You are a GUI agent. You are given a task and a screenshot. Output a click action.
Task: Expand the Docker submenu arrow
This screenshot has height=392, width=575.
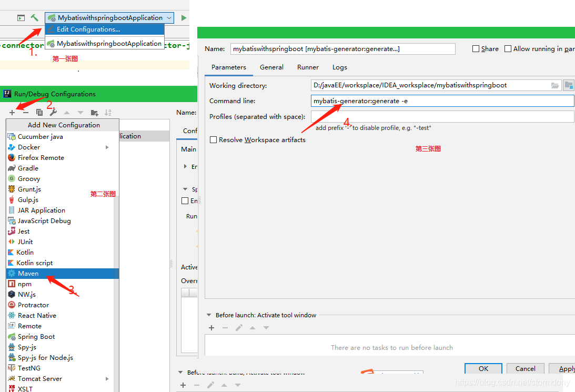pos(107,147)
